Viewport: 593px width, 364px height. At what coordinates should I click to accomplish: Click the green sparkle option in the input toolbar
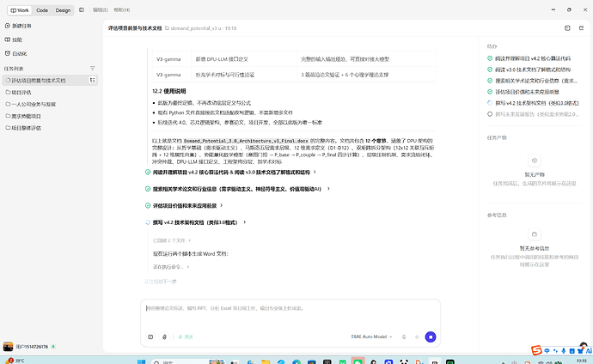(186, 337)
